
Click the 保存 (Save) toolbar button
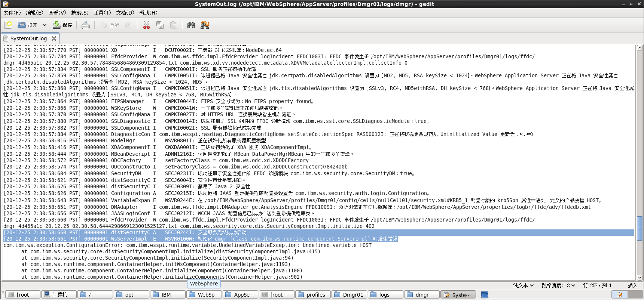coord(62,25)
